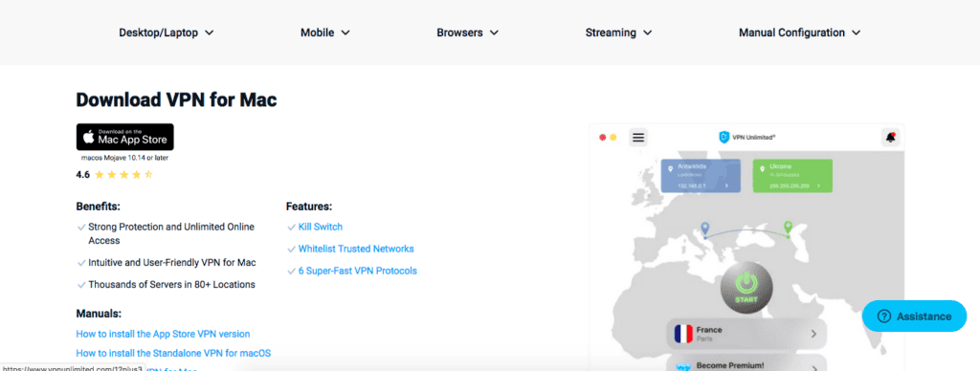Open the Whitelist Trusted Networks link
This screenshot has height=371, width=980.
coord(356,249)
